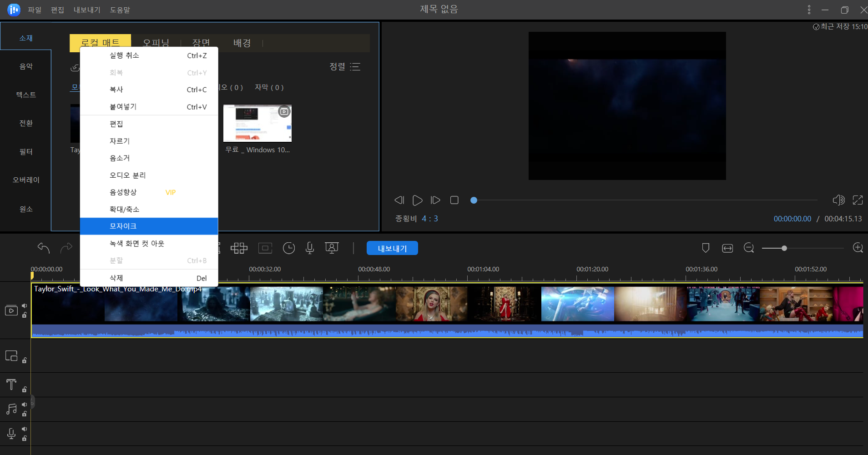Start voice recording with the toolbar microphone icon
The width and height of the screenshot is (868, 455).
coord(310,248)
